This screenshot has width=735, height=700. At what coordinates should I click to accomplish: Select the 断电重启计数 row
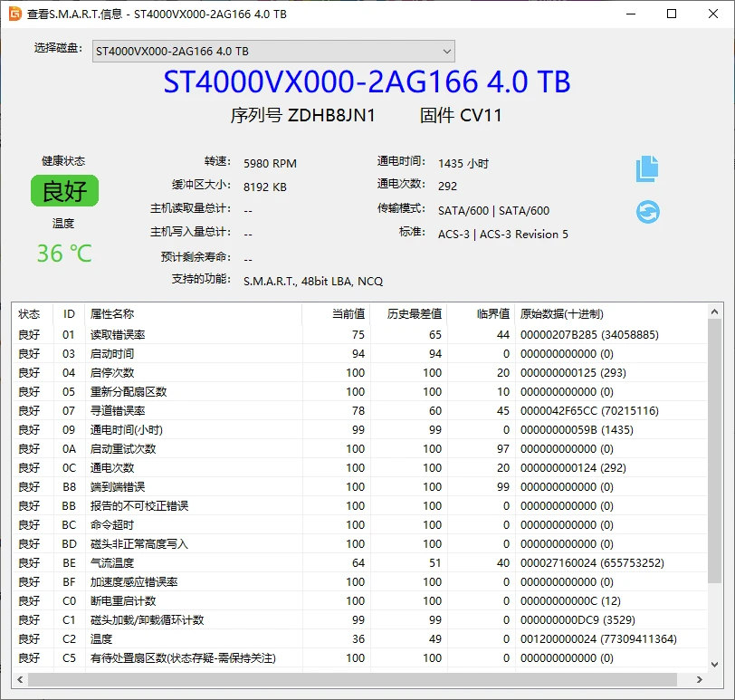[x=359, y=600]
